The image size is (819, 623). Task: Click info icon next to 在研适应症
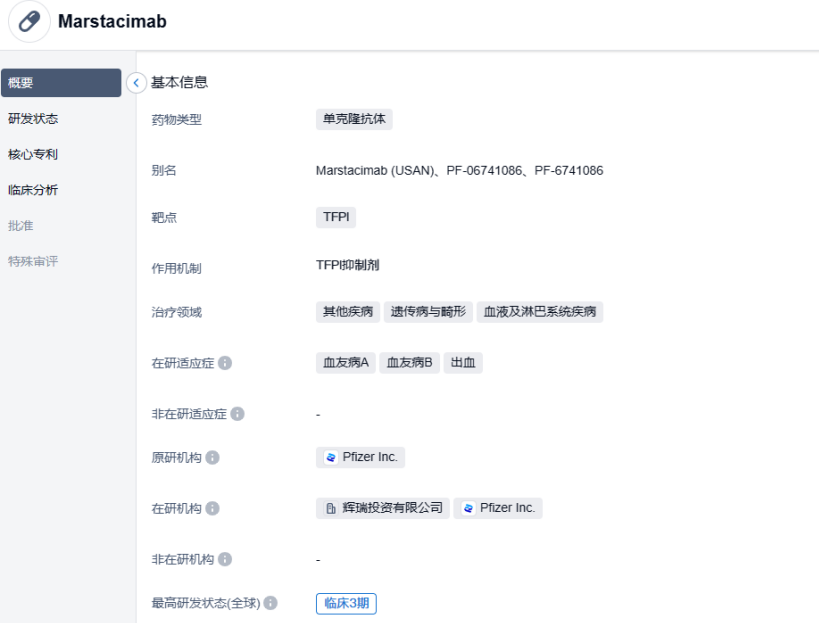click(225, 363)
